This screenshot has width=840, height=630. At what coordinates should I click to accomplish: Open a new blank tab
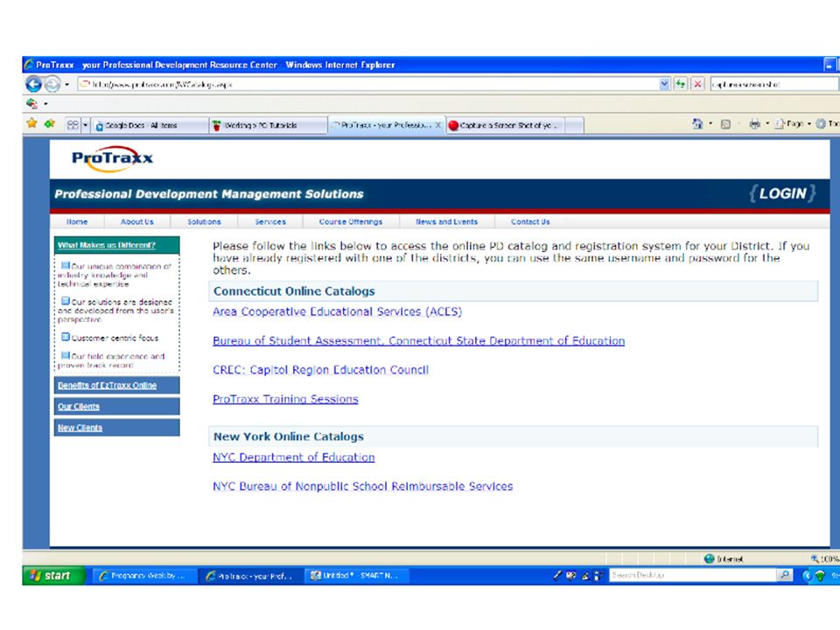(574, 125)
